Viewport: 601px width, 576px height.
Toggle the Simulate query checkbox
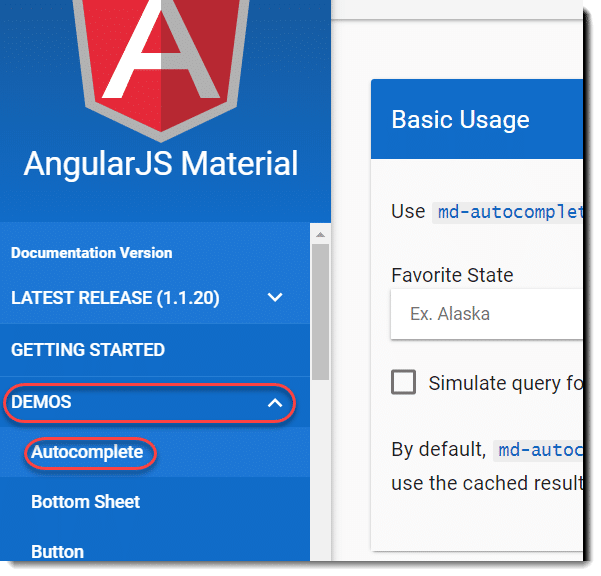[x=404, y=382]
